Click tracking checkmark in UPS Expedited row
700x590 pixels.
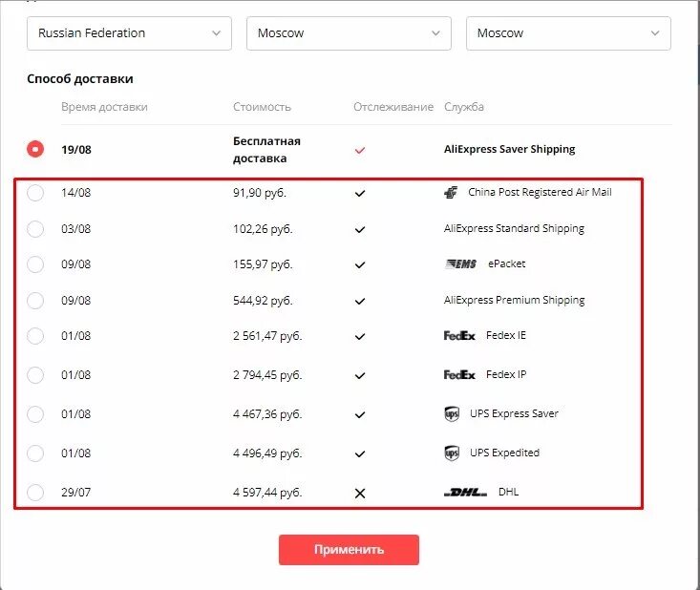(x=360, y=454)
